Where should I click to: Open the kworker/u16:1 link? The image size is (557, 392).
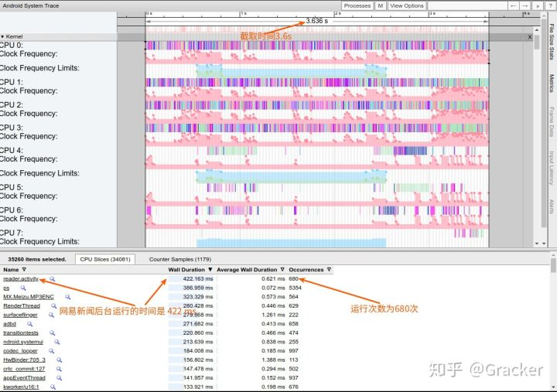21,387
